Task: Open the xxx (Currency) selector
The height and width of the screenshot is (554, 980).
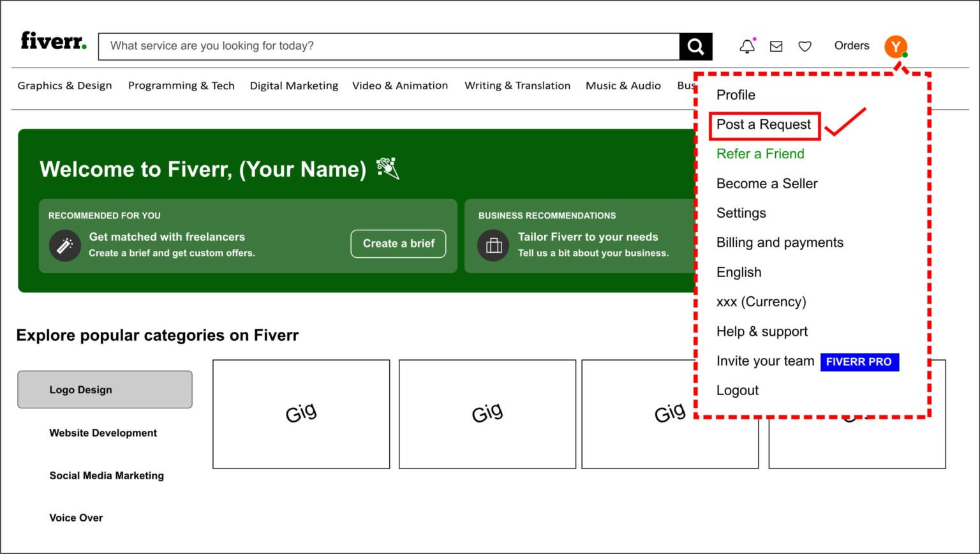Action: [761, 302]
